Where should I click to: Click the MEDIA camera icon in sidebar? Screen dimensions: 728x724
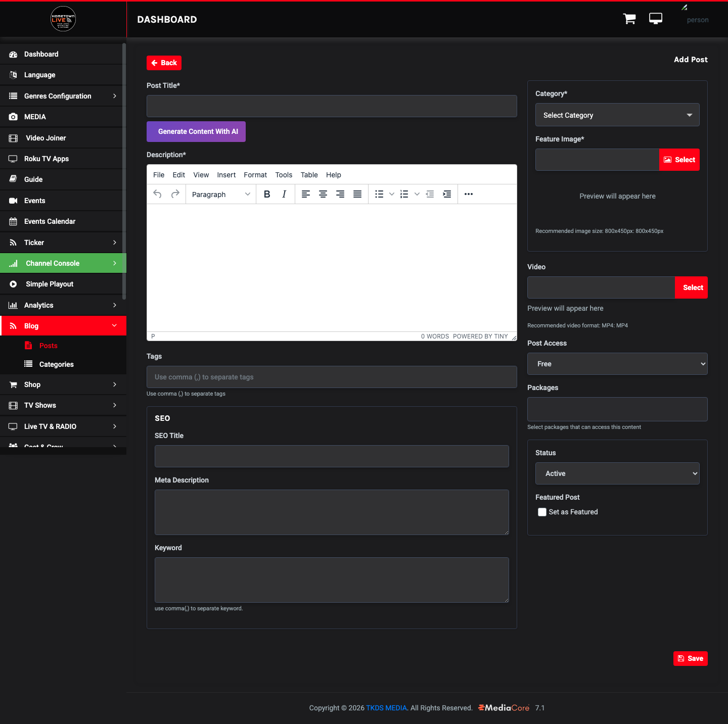click(x=13, y=117)
